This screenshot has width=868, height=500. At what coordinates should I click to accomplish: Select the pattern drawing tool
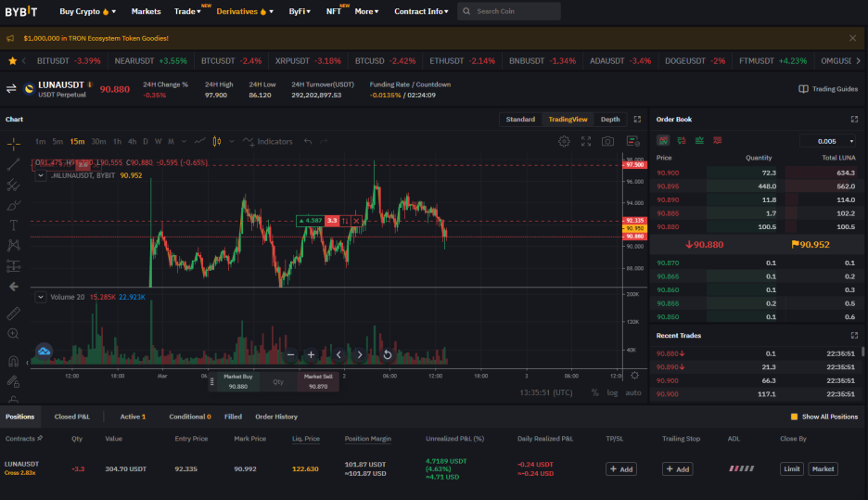coord(13,245)
